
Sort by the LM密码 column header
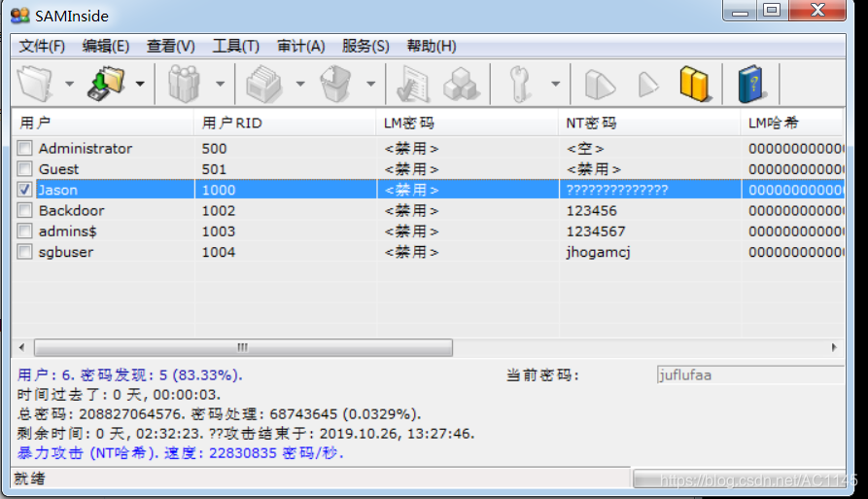coord(468,123)
